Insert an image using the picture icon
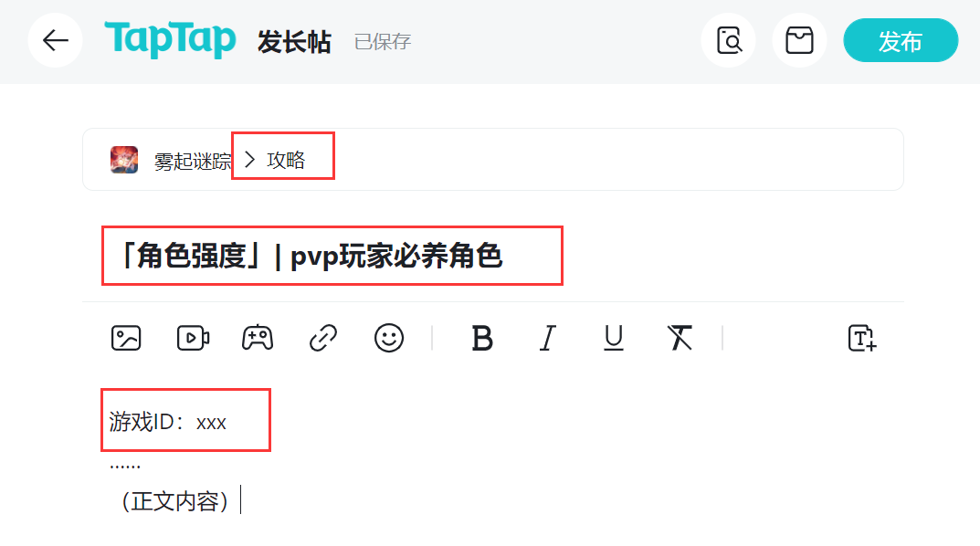The width and height of the screenshot is (980, 546). tap(126, 338)
